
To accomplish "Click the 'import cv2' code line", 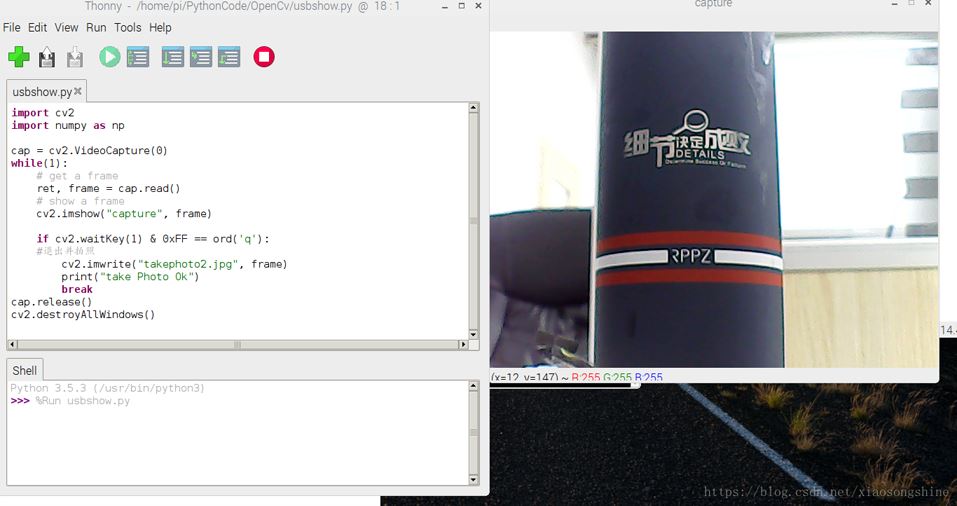I will click(x=43, y=113).
